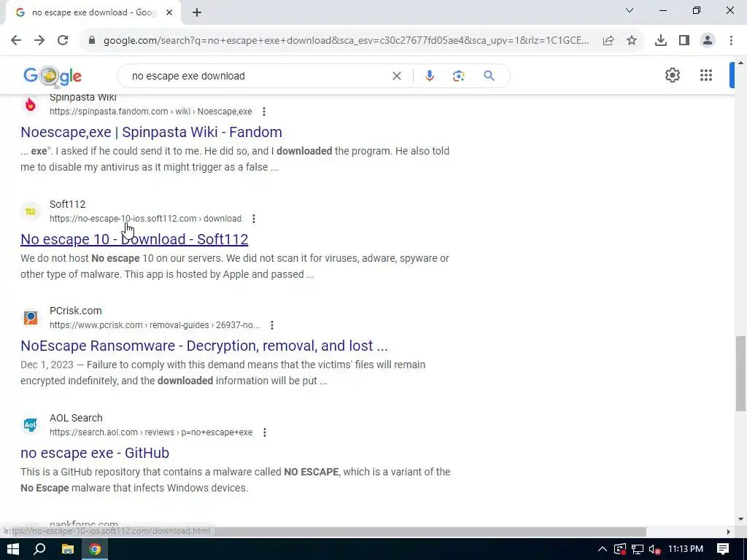Click the www.pcrisk.com URL breadcrumb
747x560 pixels.
click(x=155, y=325)
